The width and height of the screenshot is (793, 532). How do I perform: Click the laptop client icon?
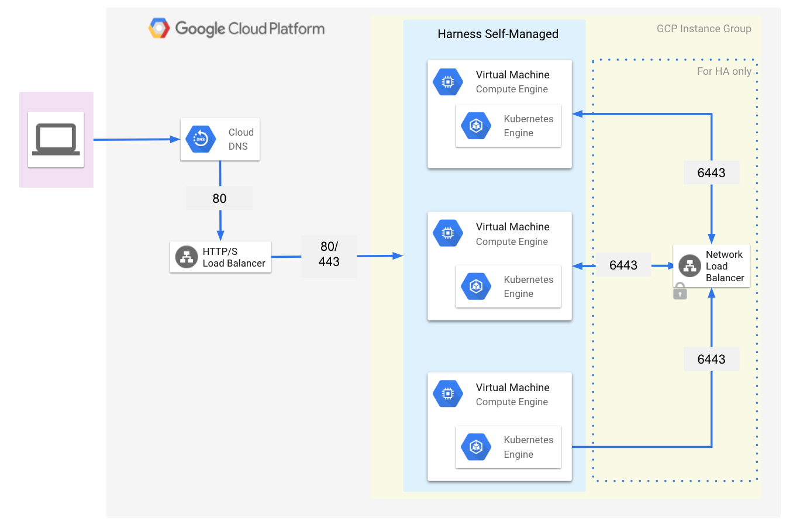click(x=56, y=139)
